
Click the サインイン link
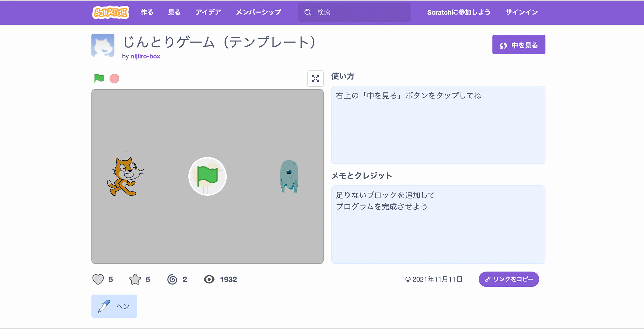click(x=522, y=12)
